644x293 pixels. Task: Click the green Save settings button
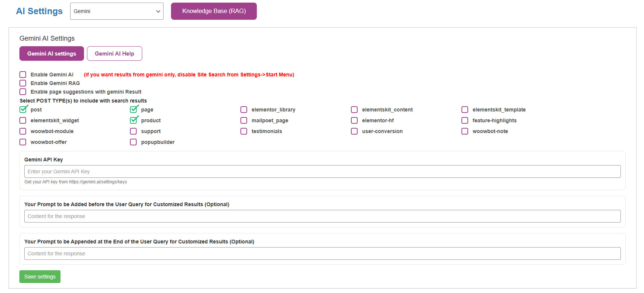click(x=40, y=277)
